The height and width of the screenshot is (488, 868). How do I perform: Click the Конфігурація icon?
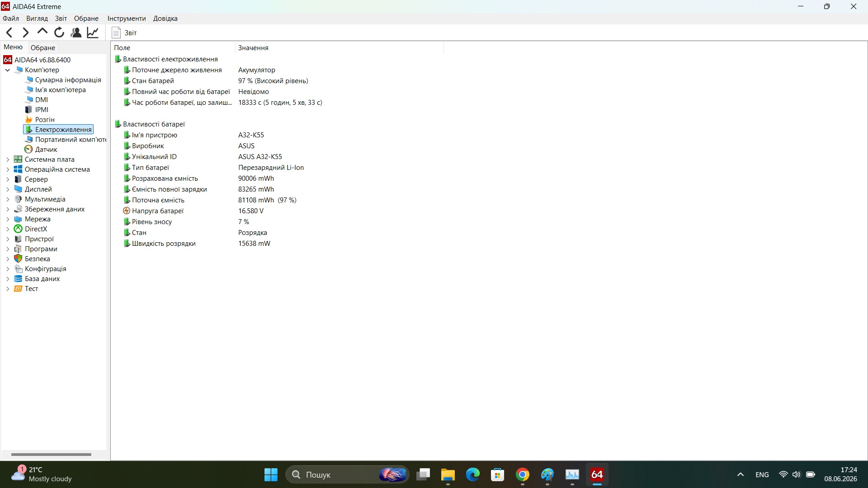click(x=18, y=269)
